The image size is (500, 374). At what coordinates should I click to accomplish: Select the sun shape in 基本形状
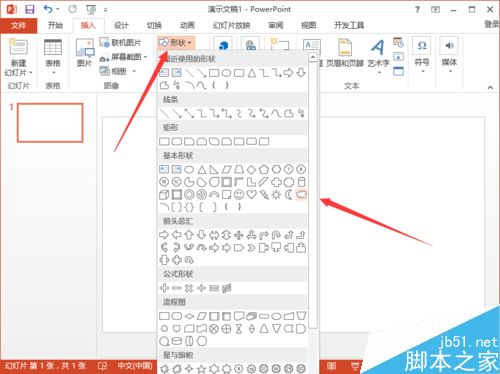(276, 194)
